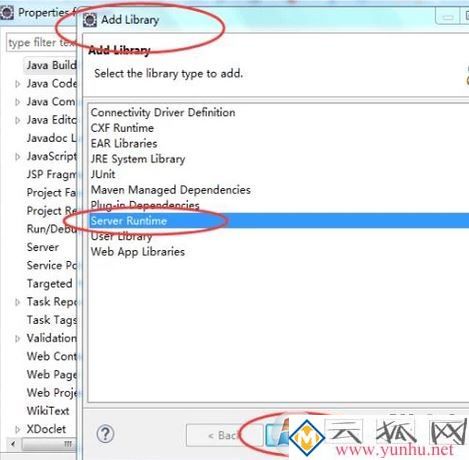Expand the Java Code tree node
Screen dimensions: 469x460
pos(18,84)
